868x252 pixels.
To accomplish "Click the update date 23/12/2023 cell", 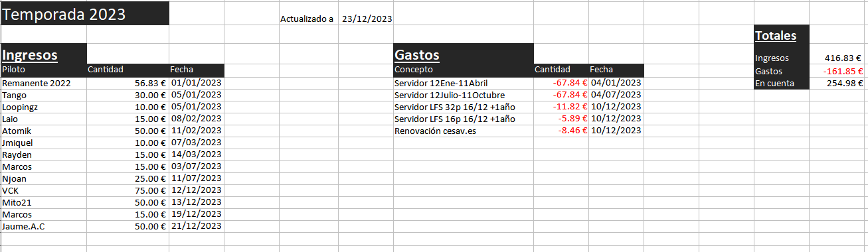I will (367, 19).
